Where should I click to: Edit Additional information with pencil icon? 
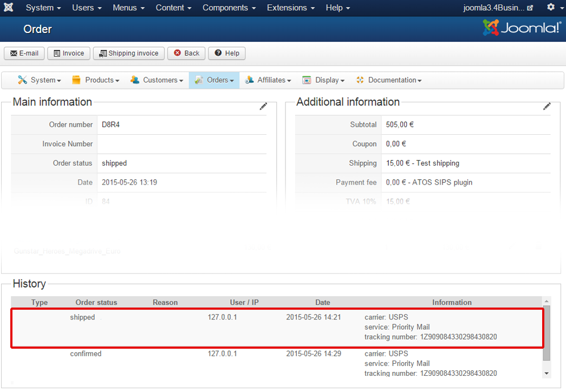pyautogui.click(x=547, y=106)
